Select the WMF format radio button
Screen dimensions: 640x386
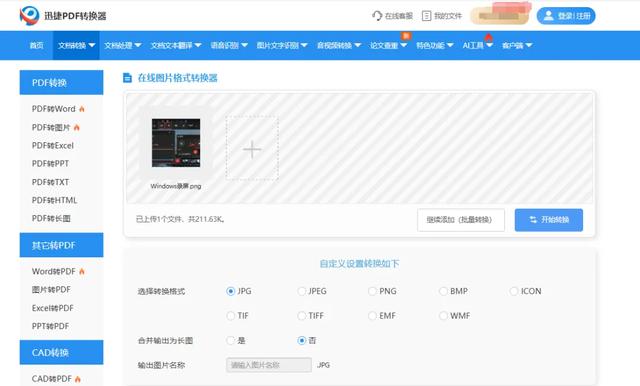coord(443,316)
